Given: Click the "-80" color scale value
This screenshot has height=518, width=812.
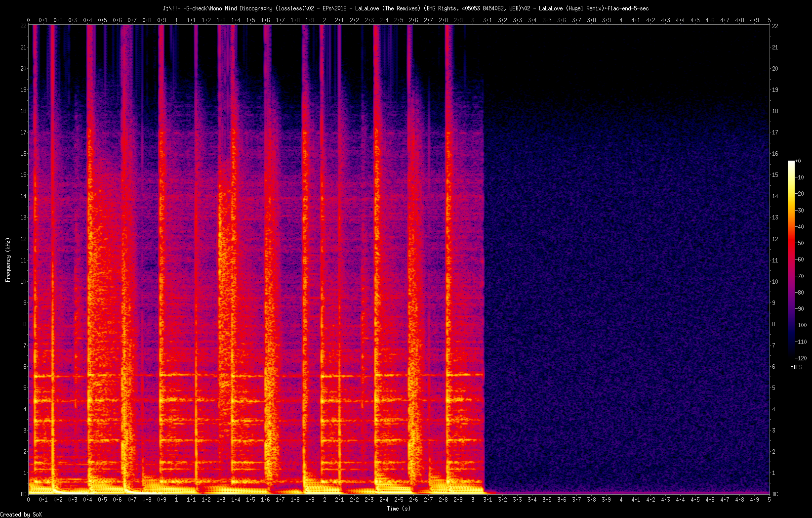Looking at the screenshot, I should pos(800,293).
